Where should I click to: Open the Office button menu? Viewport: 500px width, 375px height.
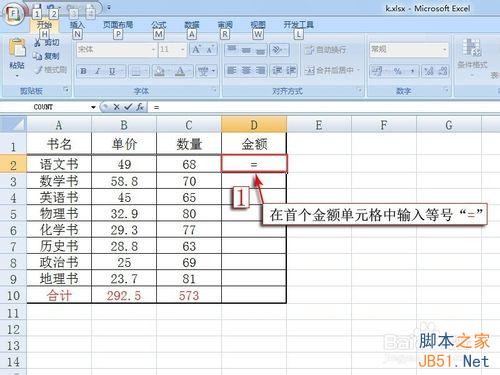[x=13, y=15]
